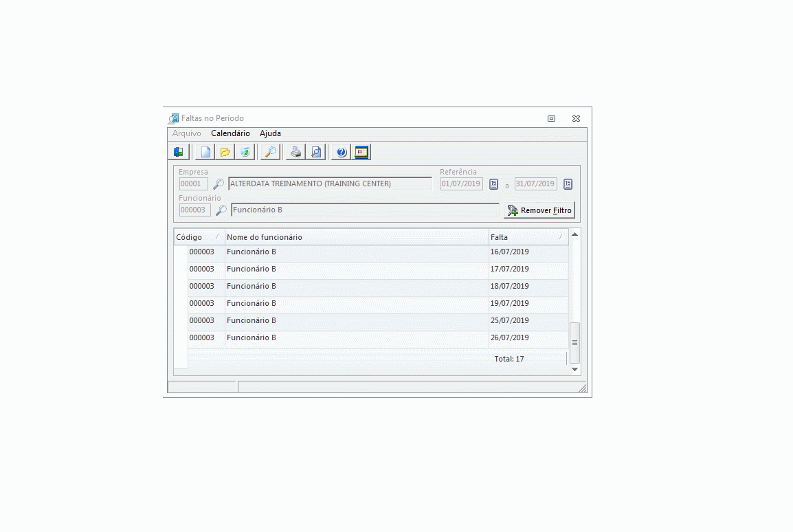Click the scroll up arrow of the table
Image resolution: width=793 pixels, height=532 pixels.
574,234
